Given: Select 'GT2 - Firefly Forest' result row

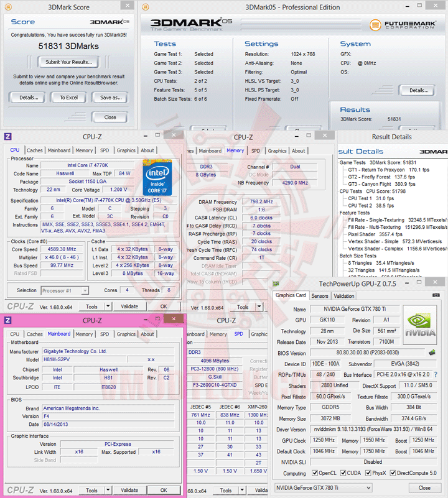Looking at the screenshot, I should (x=381, y=177).
